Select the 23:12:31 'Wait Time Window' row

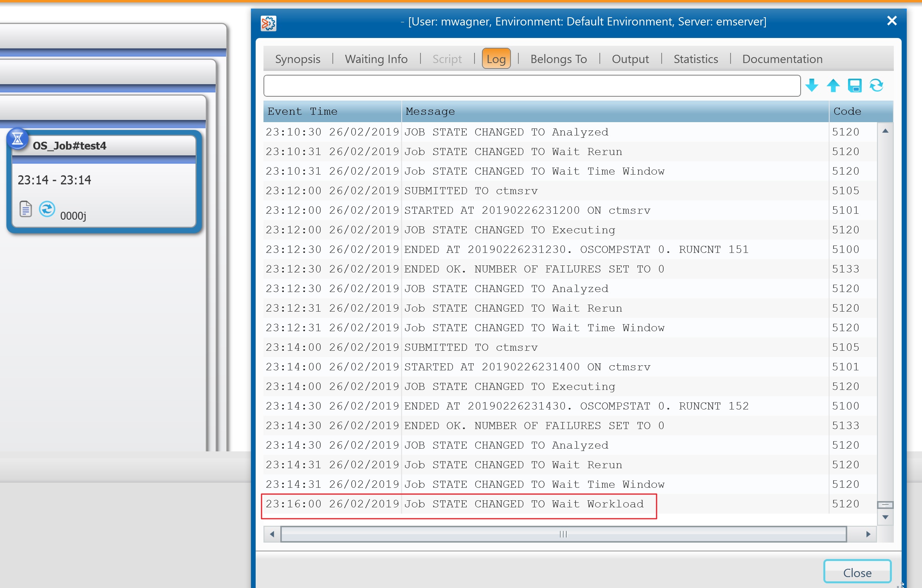[x=570, y=328]
